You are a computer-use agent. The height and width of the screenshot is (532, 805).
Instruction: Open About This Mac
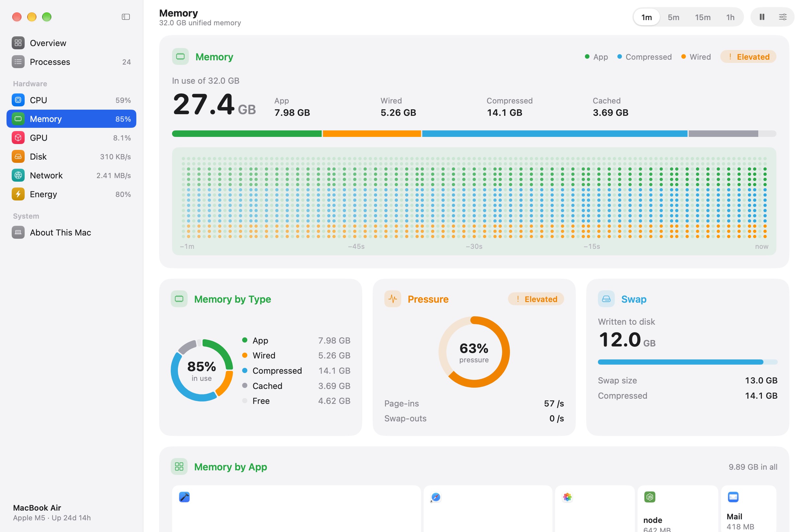[x=71, y=232]
